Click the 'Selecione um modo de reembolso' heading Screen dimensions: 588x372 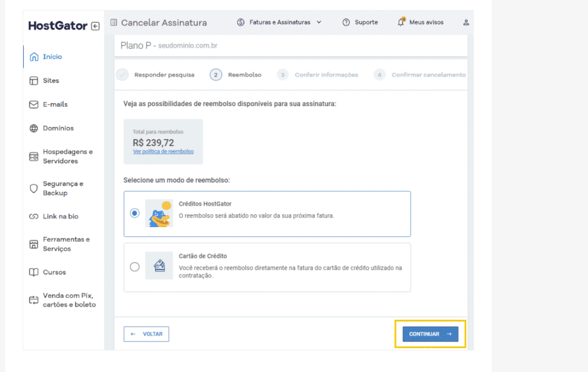tap(177, 181)
